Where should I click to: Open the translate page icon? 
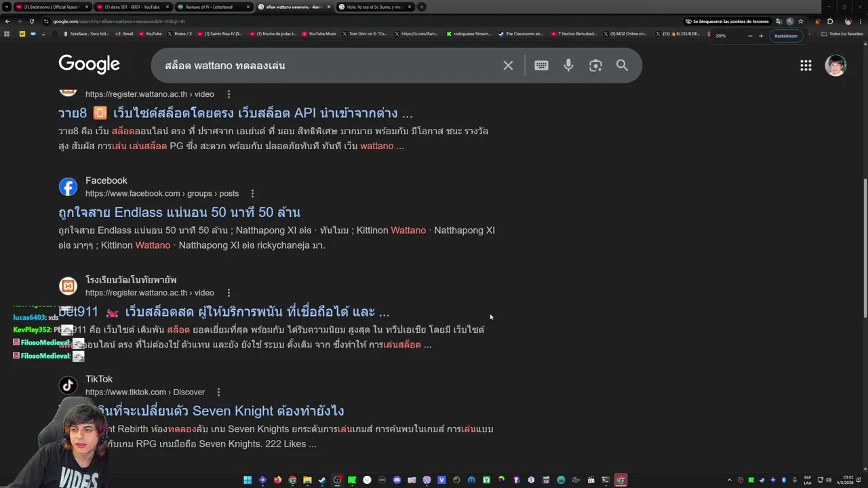pos(779,21)
